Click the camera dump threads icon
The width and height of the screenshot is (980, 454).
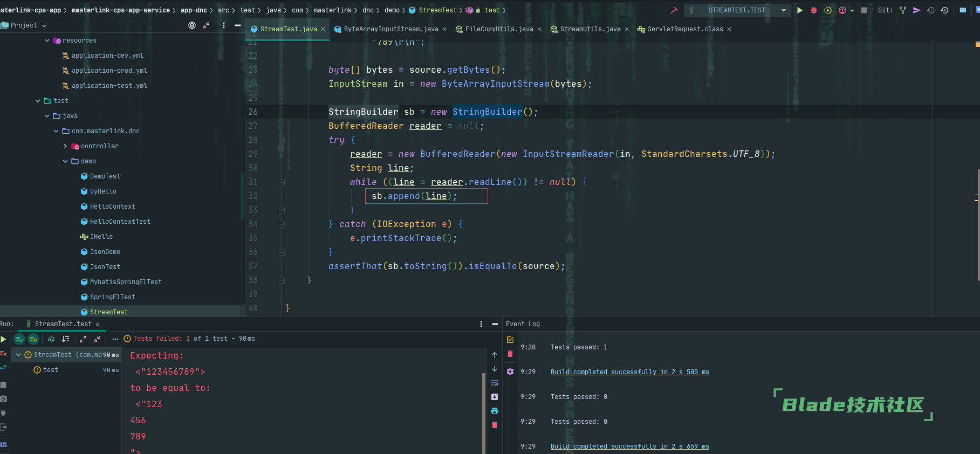[3, 399]
